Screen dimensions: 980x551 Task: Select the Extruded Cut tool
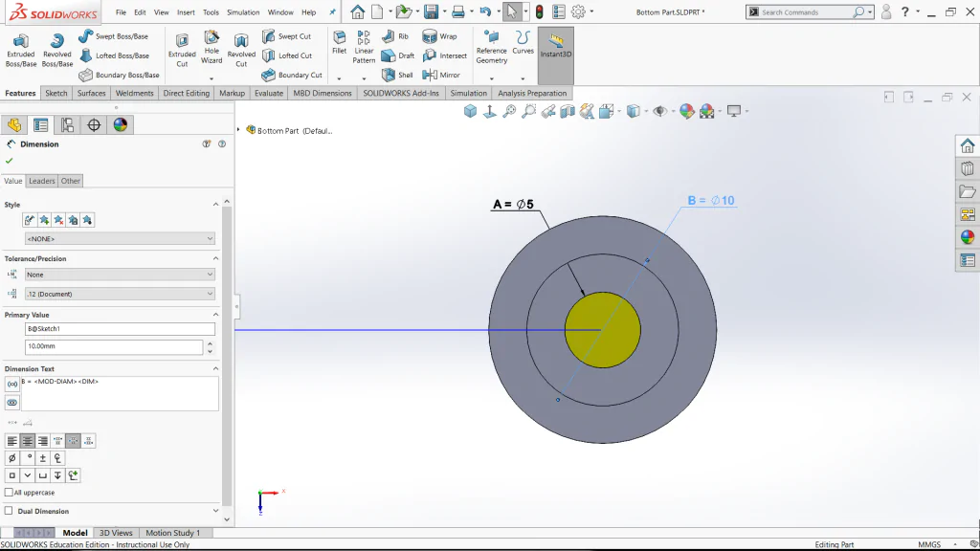pos(182,50)
